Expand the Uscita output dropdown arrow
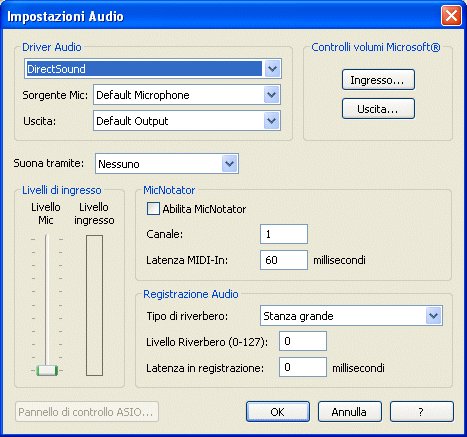 point(271,121)
